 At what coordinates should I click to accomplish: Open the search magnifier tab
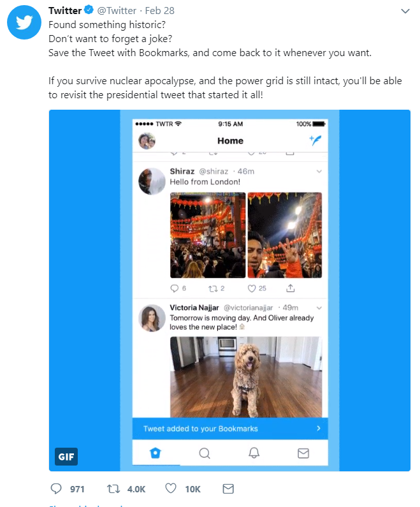point(205,453)
